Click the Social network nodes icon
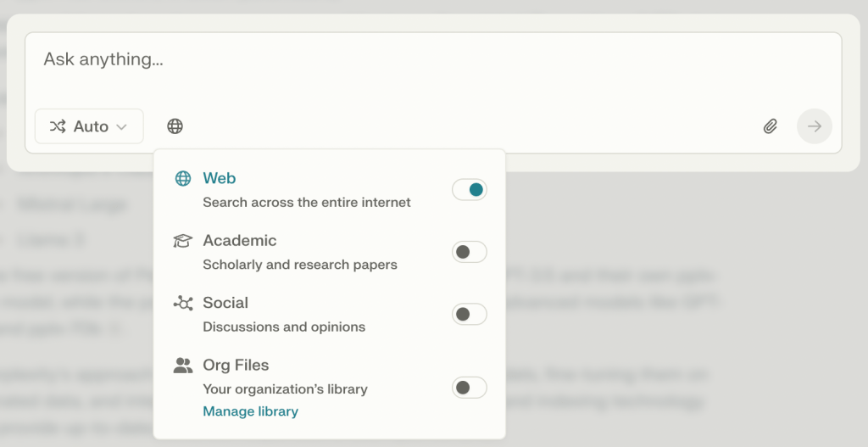The image size is (868, 447). point(183,303)
